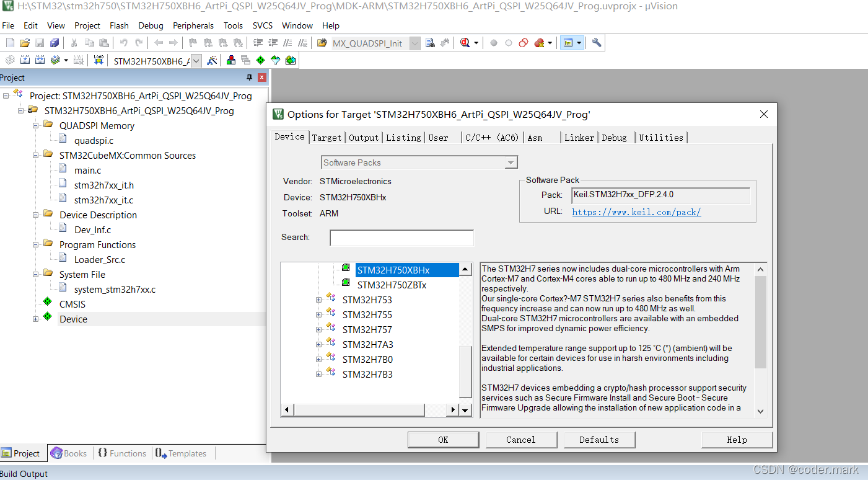Switch to the Books panel tab
The width and height of the screenshot is (868, 480).
69,453
